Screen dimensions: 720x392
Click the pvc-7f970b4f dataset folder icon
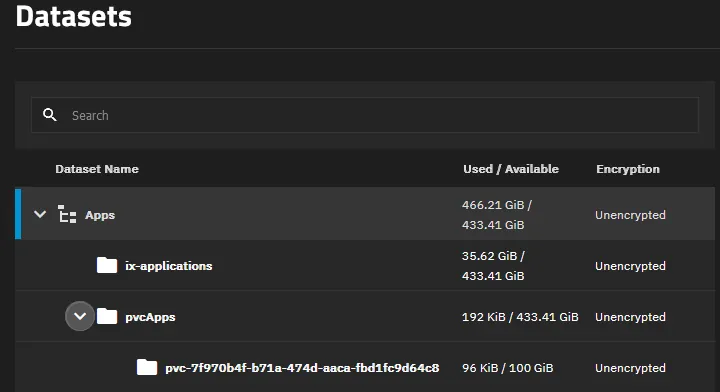coord(147,367)
